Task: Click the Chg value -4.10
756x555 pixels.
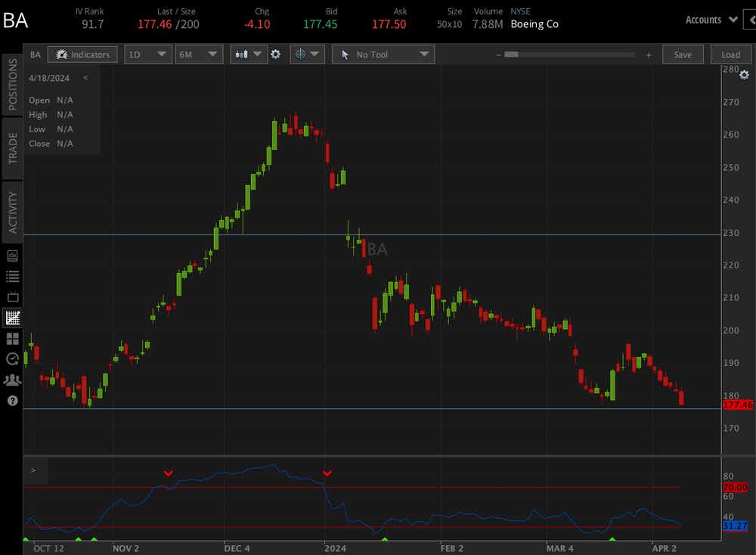Action: (x=257, y=24)
